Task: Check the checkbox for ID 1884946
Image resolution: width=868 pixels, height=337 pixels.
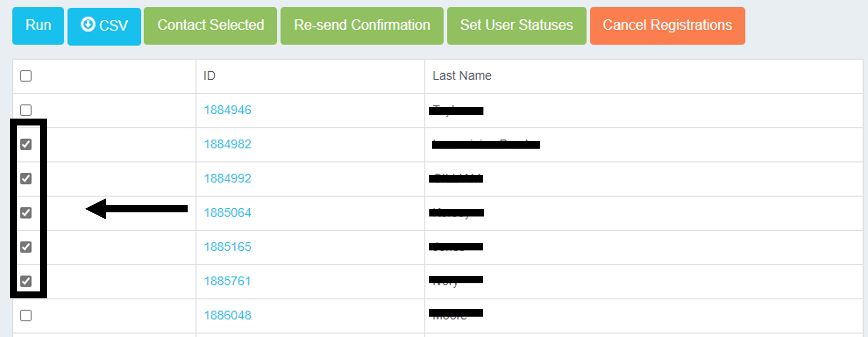Action: (x=25, y=110)
